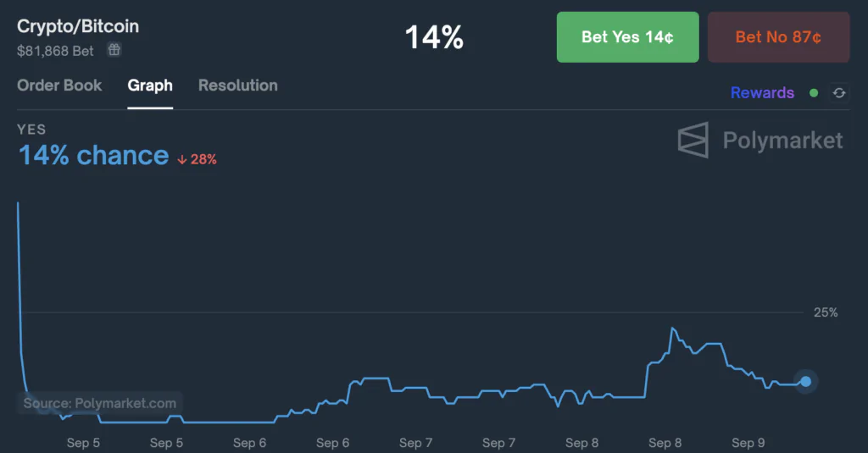Select the current data point dot on the chart
This screenshot has width=868, height=453.
(x=805, y=382)
